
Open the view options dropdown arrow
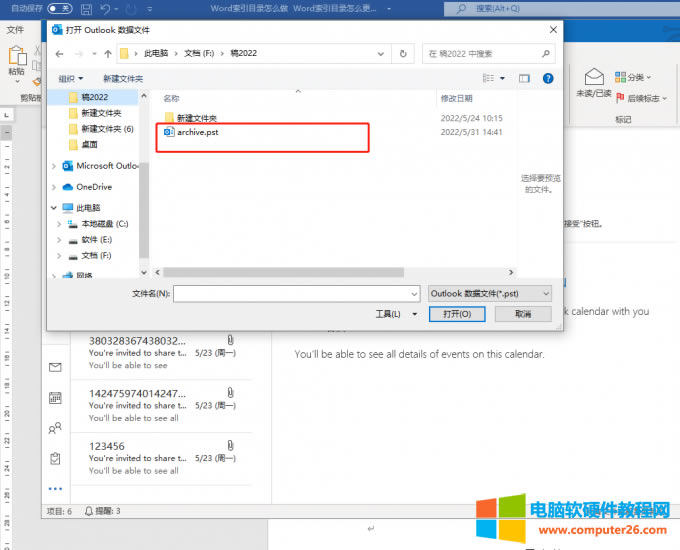pyautogui.click(x=502, y=79)
